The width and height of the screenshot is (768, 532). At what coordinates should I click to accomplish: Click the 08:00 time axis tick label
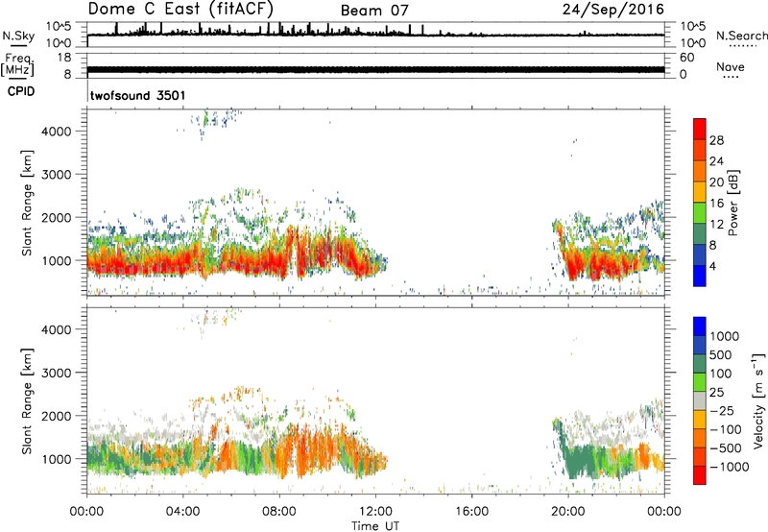click(279, 512)
